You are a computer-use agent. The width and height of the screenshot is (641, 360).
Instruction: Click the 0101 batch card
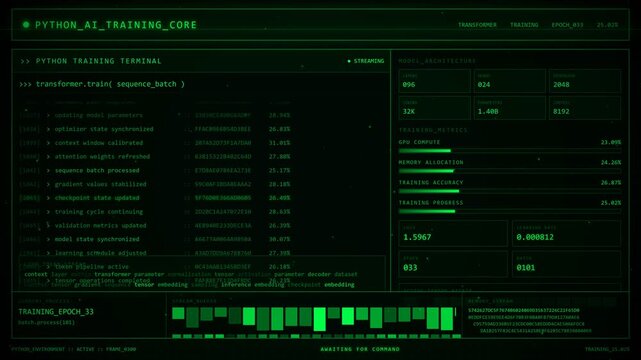[x=567, y=264]
